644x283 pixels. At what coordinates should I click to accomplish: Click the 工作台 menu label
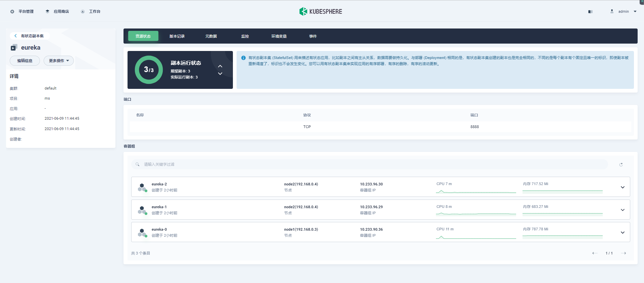95,11
